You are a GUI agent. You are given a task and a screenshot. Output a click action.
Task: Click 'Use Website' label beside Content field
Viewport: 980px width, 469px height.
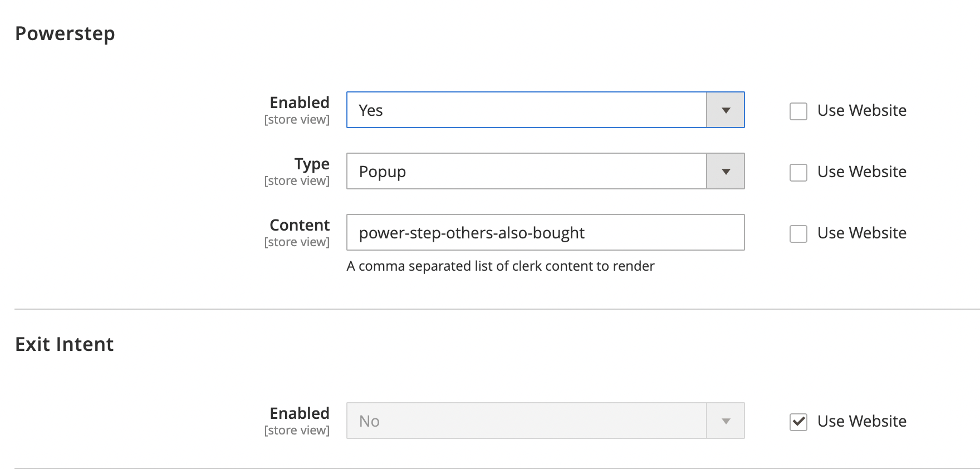pos(861,233)
